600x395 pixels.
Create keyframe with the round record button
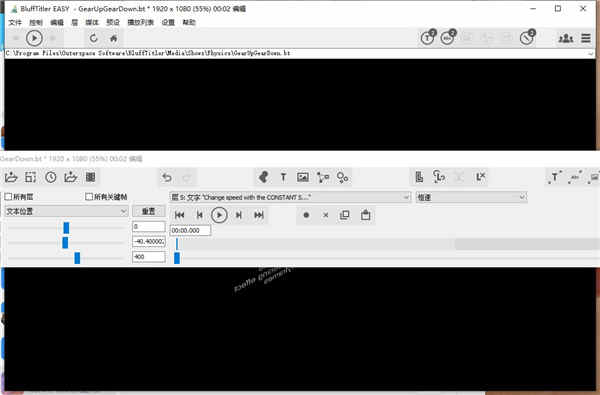(306, 215)
